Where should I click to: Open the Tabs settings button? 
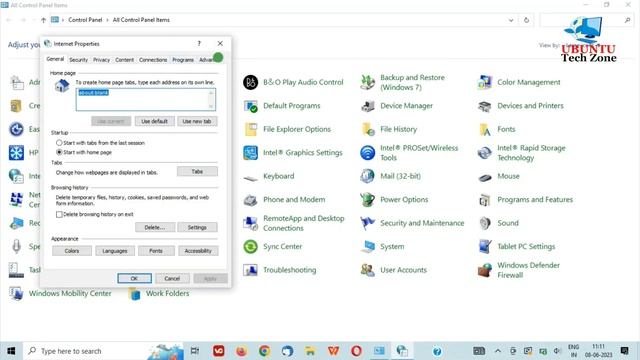tap(197, 171)
